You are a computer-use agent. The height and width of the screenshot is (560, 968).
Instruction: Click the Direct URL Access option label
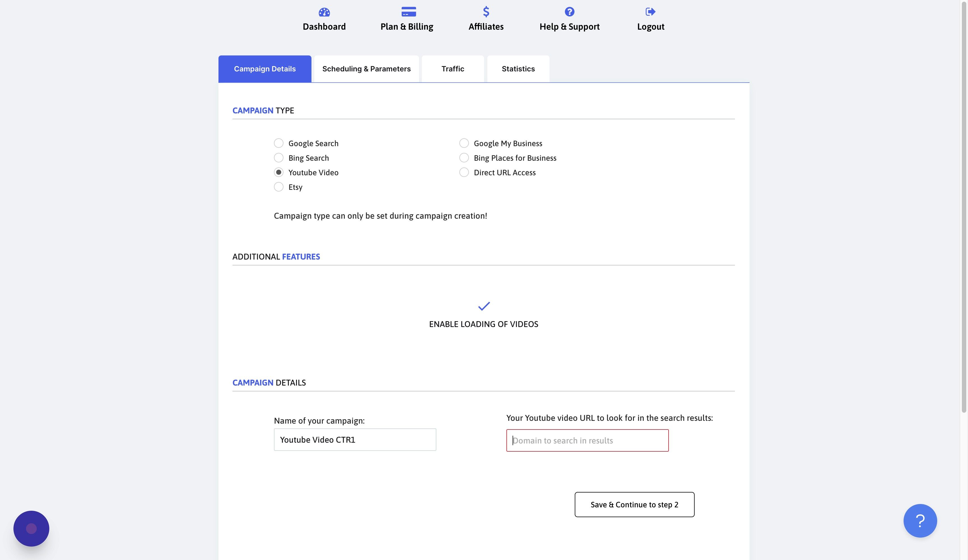pos(505,173)
